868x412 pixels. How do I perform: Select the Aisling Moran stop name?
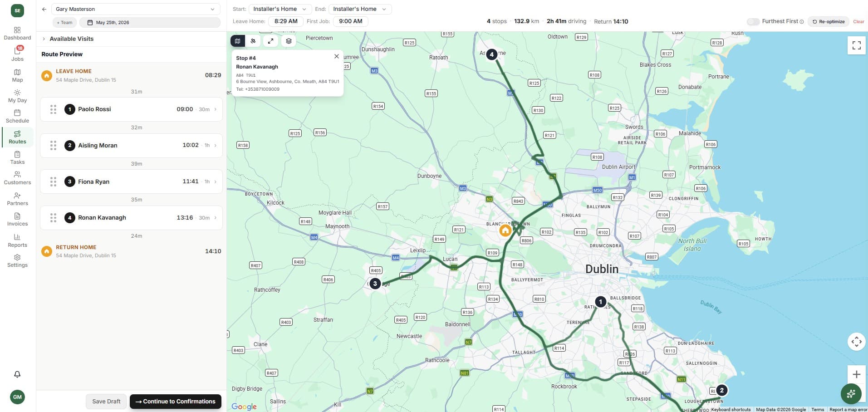98,145
